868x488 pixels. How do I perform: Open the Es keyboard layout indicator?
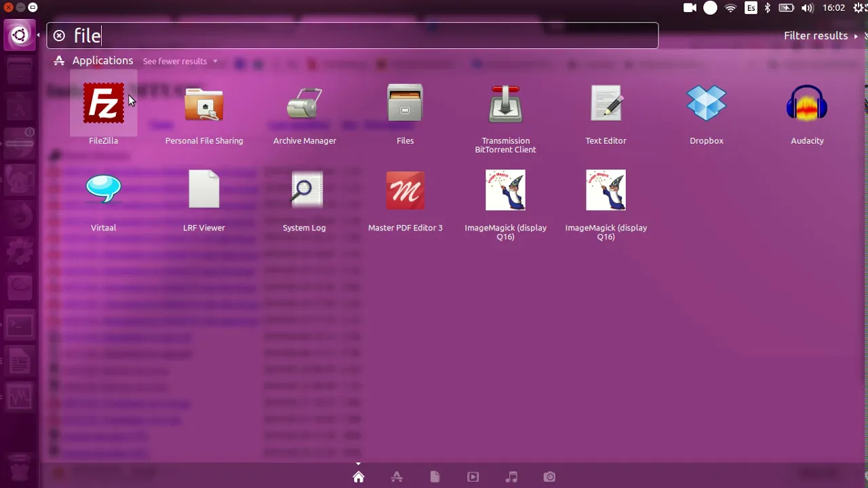click(x=751, y=8)
